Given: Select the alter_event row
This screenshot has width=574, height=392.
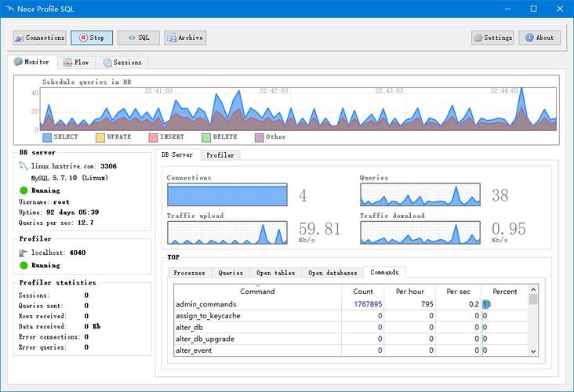Looking at the screenshot, I should point(351,350).
